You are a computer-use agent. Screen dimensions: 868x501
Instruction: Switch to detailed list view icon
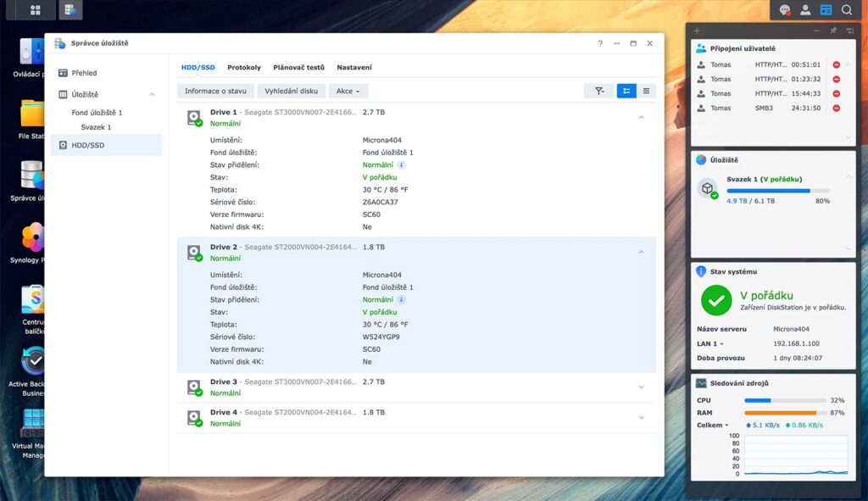(626, 91)
